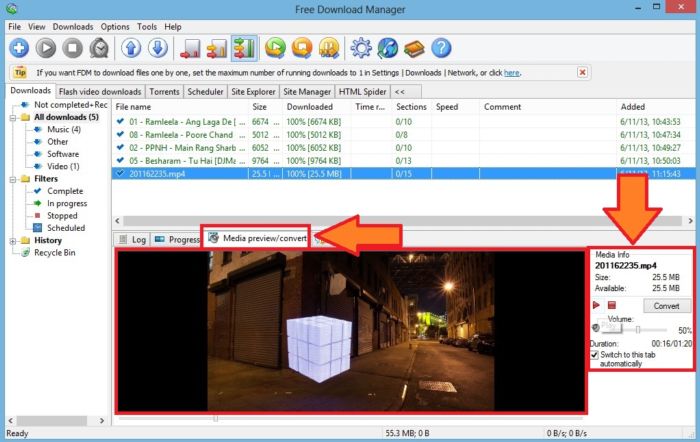Select Other category in tree
The image size is (700, 442).
tap(58, 142)
